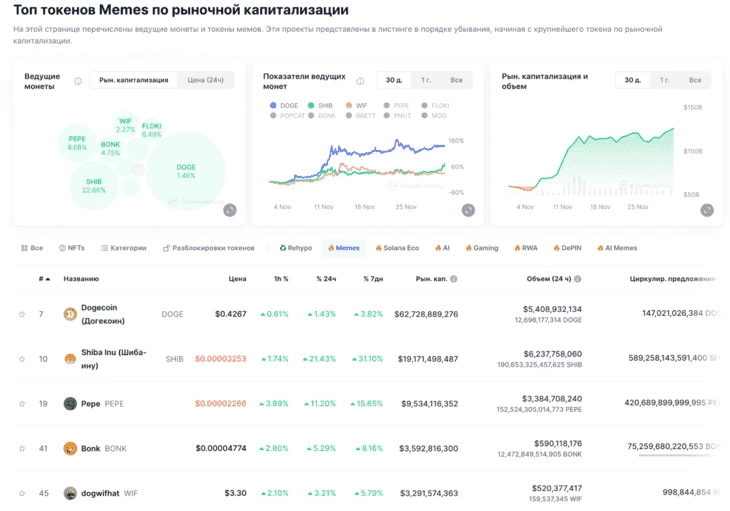Select Все range in Показатели ведущих монет
Image resolution: width=730 pixels, height=511 pixels.
[x=456, y=80]
